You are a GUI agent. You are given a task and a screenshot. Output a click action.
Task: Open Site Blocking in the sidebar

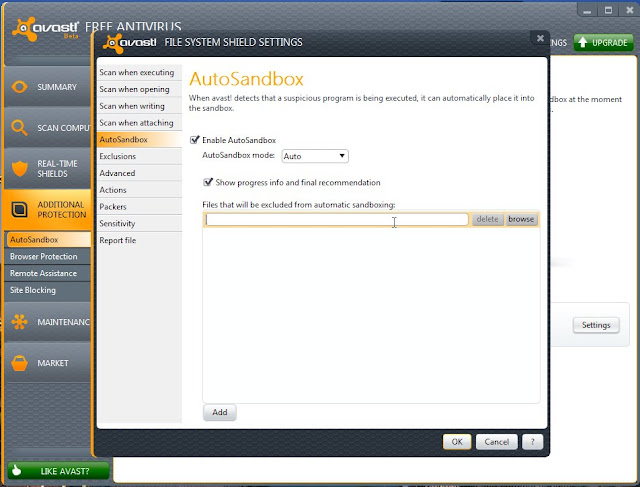[49, 290]
